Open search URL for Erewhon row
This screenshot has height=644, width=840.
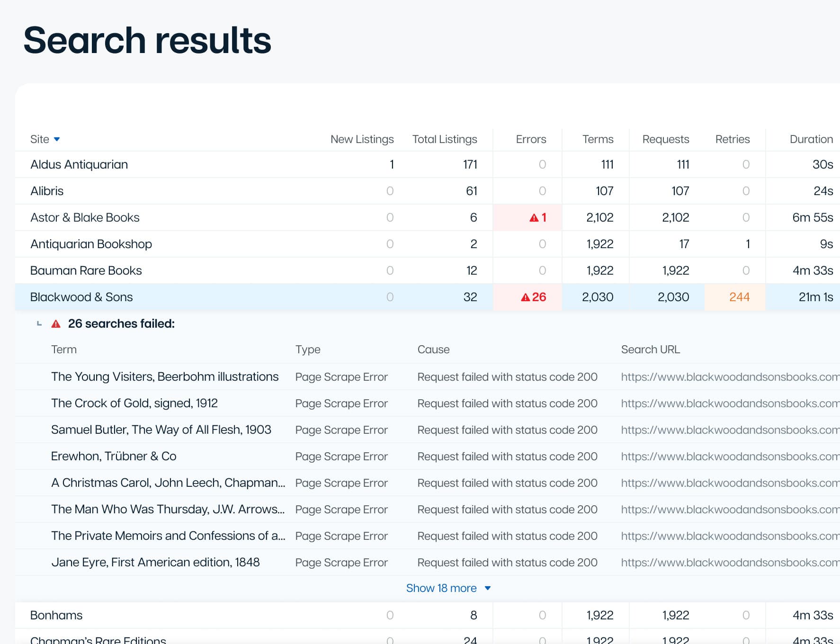730,456
